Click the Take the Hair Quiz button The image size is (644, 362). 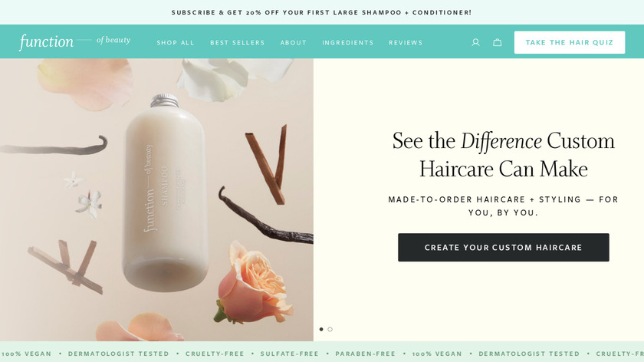pyautogui.click(x=570, y=42)
